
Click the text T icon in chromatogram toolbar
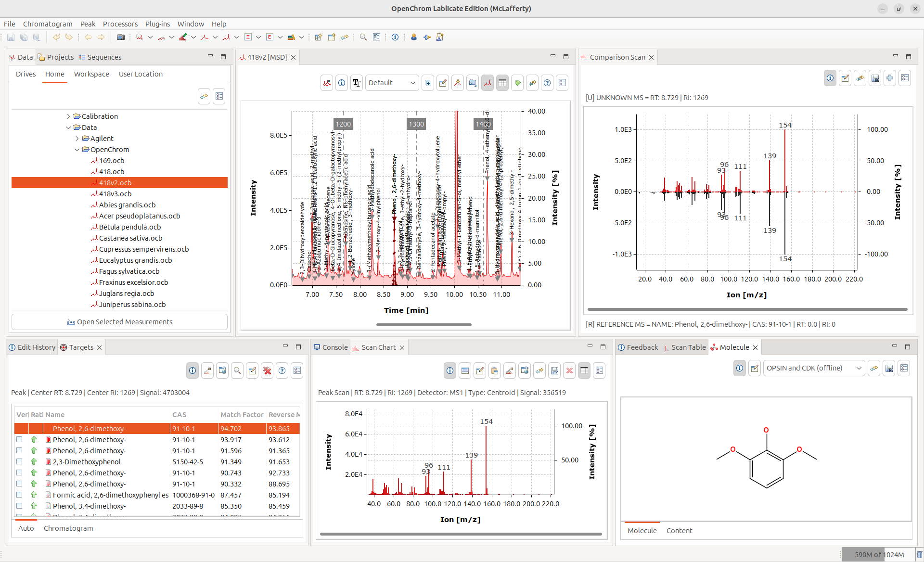click(356, 83)
